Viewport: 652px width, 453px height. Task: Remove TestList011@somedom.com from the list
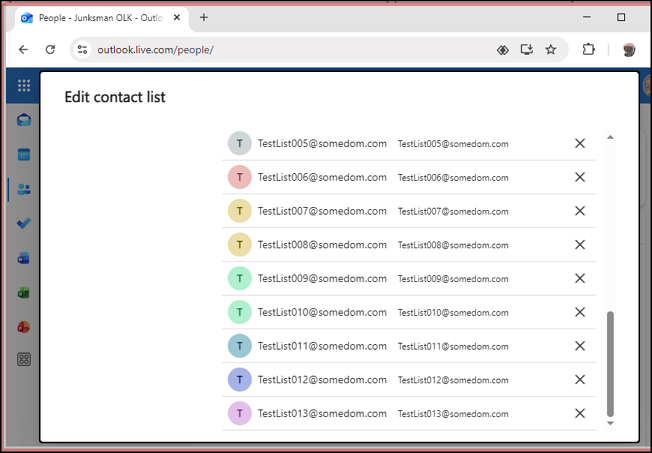tap(580, 346)
